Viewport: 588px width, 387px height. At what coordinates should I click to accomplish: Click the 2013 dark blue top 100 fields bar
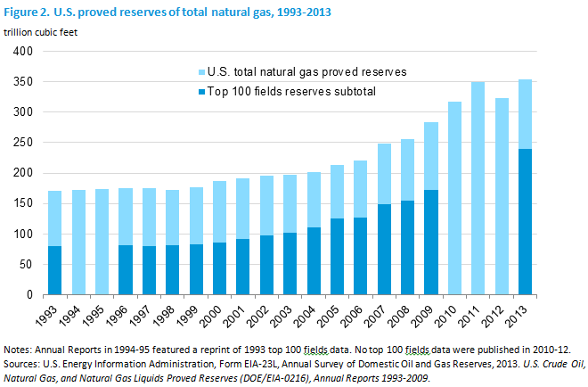point(525,221)
